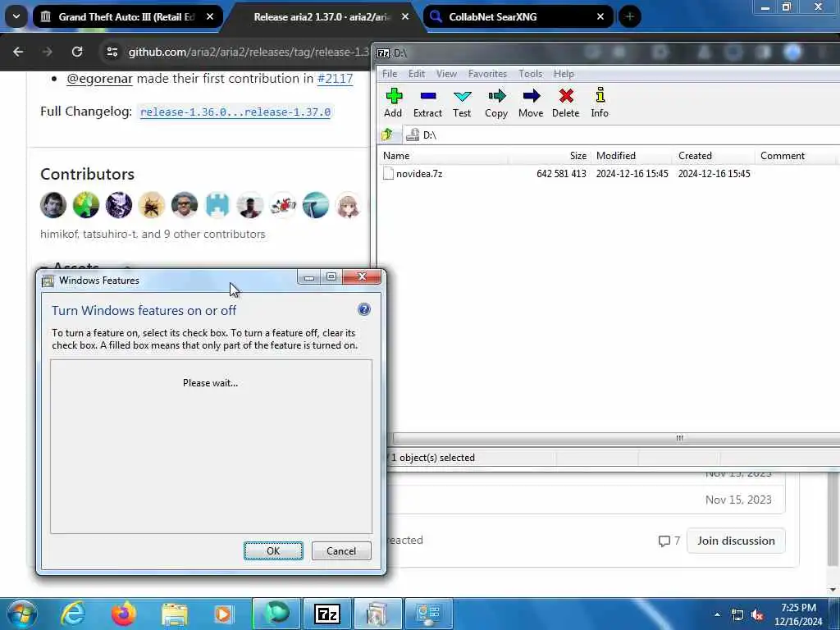This screenshot has width=840, height=630.
Task: Launch Internet Explorer from the taskbar
Action: click(73, 614)
